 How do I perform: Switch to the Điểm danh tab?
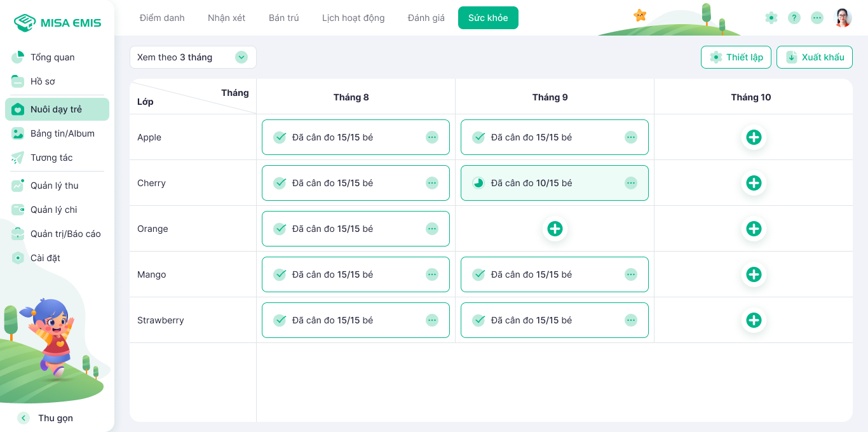click(x=162, y=18)
